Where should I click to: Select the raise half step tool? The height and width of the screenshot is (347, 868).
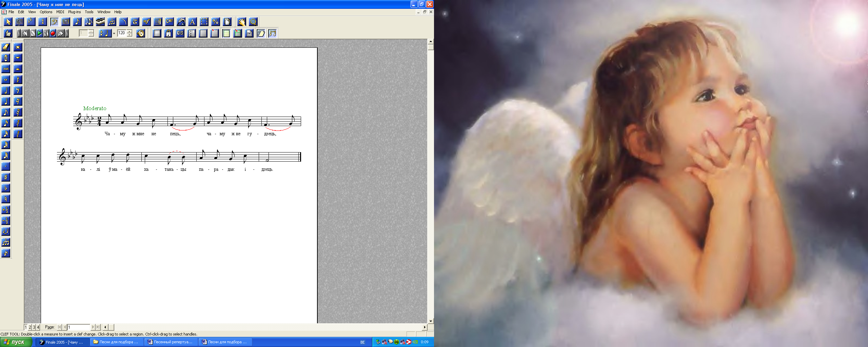click(6, 210)
